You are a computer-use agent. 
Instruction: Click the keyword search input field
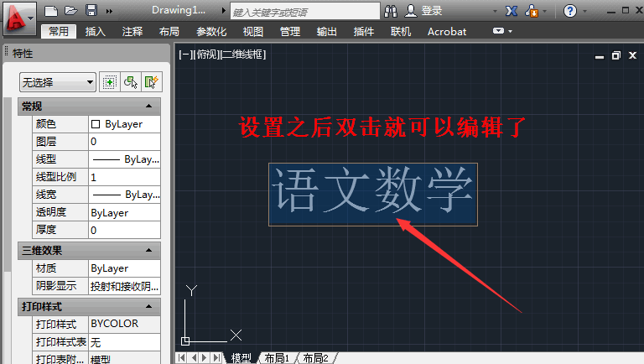[x=304, y=12]
